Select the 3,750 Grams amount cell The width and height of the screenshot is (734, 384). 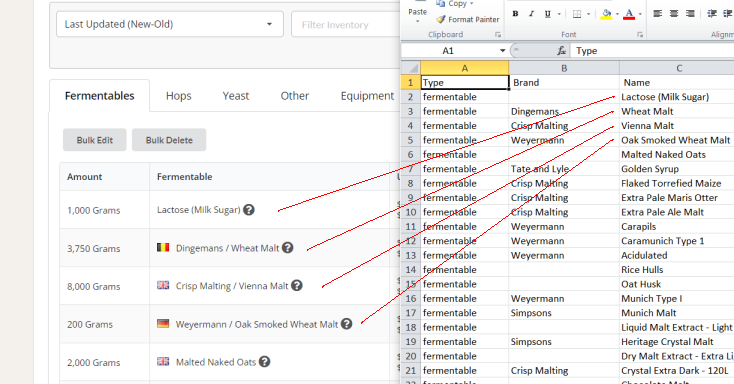click(x=94, y=249)
